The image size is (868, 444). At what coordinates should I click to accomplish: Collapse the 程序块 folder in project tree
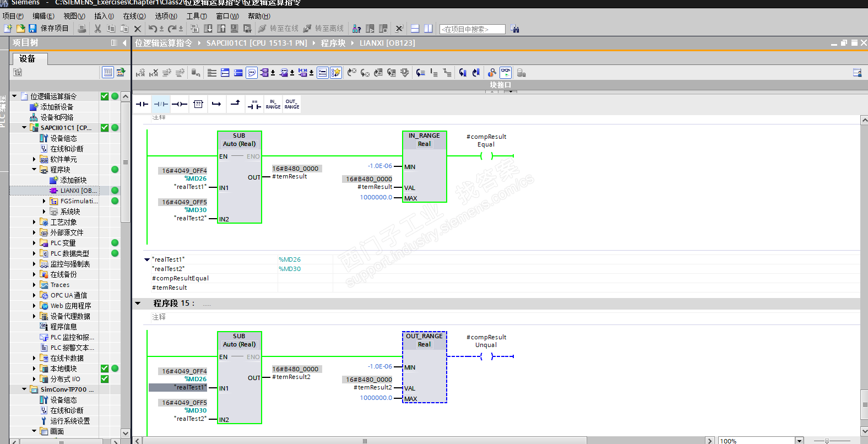(34, 170)
